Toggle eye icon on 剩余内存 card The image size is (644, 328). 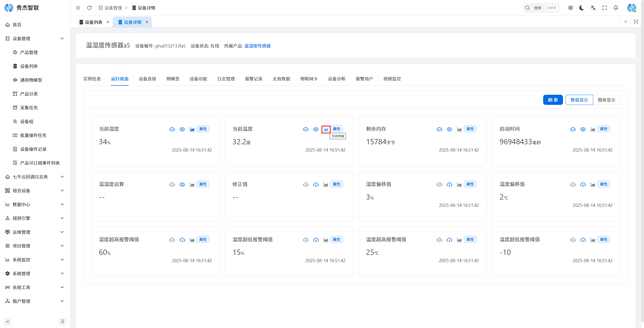[449, 129]
